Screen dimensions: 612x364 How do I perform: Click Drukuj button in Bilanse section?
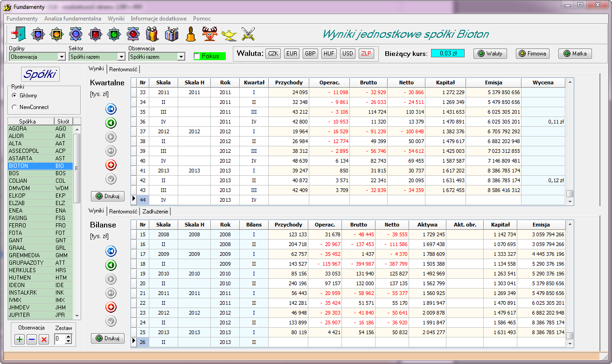[x=108, y=338]
